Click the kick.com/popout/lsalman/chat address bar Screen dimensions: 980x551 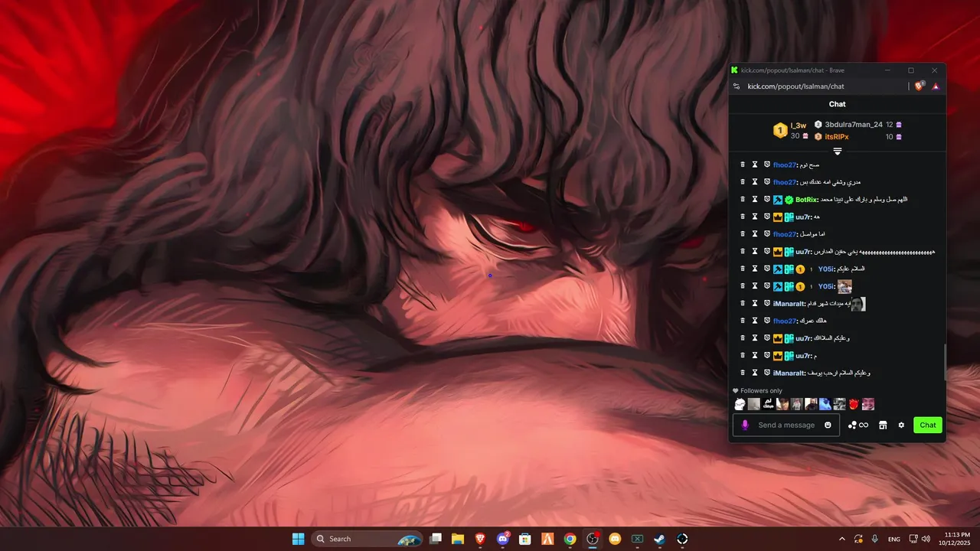coord(795,86)
